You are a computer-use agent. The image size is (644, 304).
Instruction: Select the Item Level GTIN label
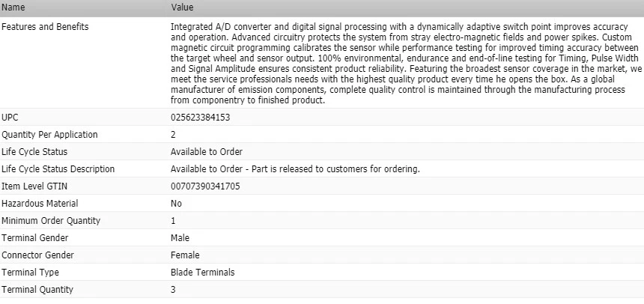click(x=40, y=186)
